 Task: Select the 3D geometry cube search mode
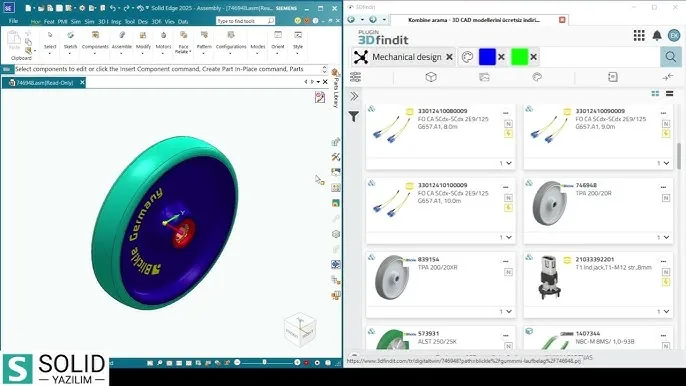[x=431, y=77]
